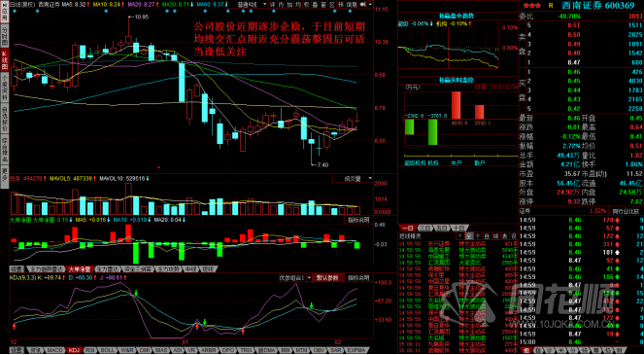Toggle the 主力雷达 indicator tab
The image size is (644, 355).
coord(108,269)
